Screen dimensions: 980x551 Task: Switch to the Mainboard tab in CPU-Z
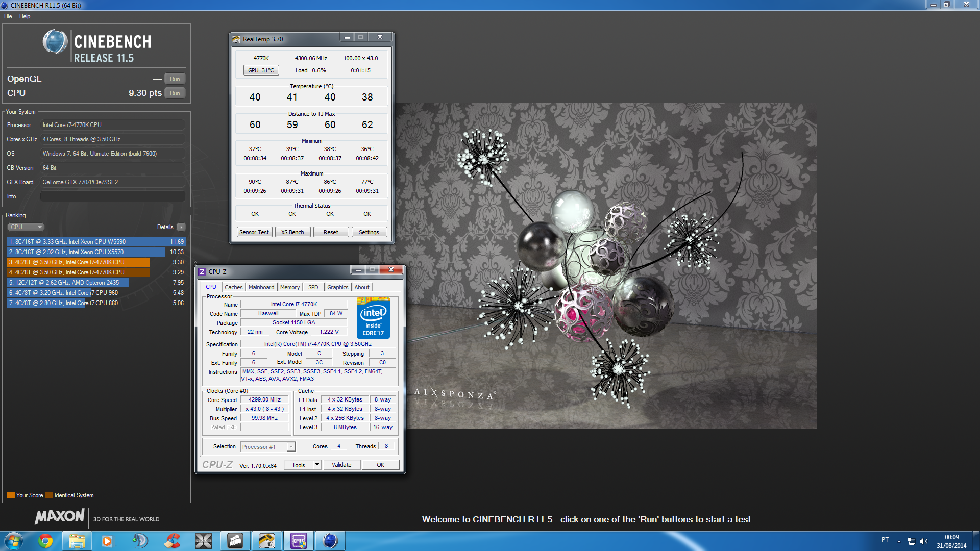click(x=261, y=287)
